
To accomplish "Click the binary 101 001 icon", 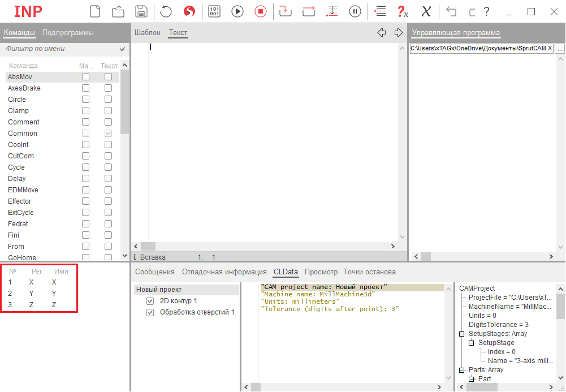I will [214, 11].
